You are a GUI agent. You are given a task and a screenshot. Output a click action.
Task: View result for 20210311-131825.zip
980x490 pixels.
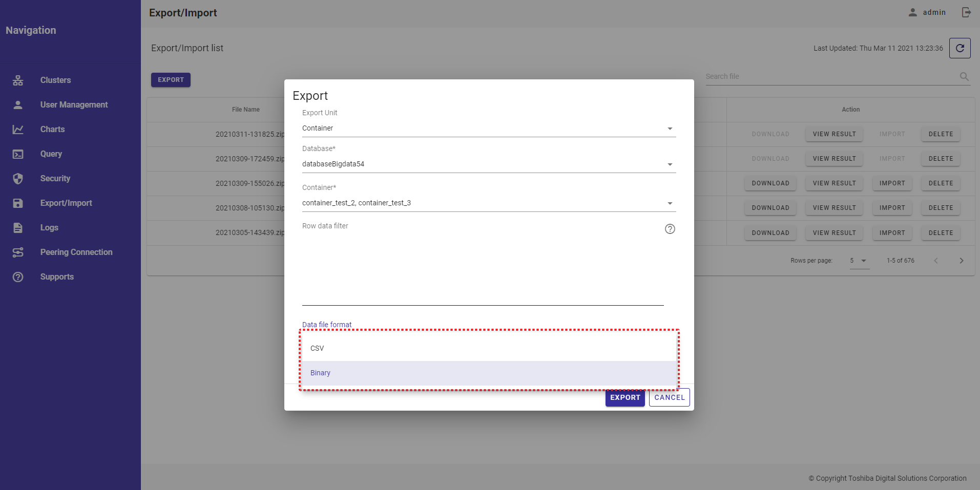click(834, 134)
